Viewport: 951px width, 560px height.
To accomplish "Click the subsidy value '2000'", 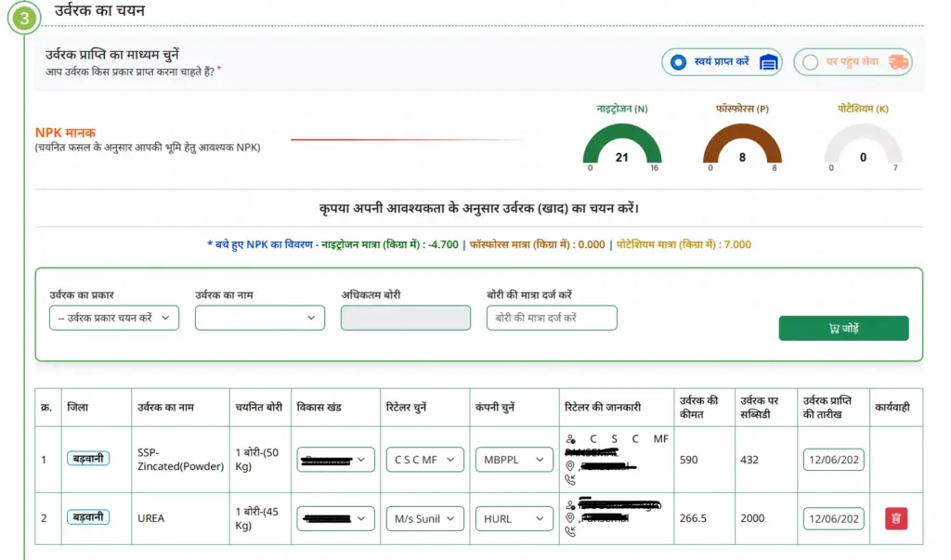I will pos(752,519).
